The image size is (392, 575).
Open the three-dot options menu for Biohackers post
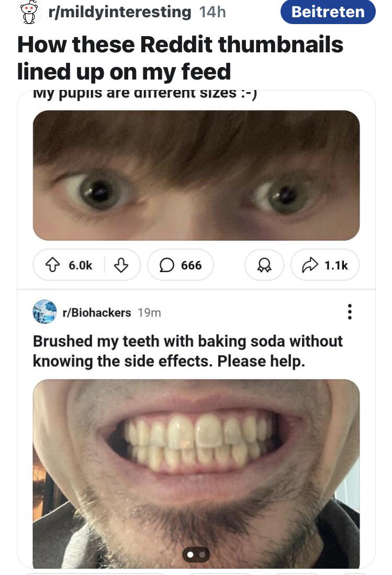pyautogui.click(x=350, y=312)
